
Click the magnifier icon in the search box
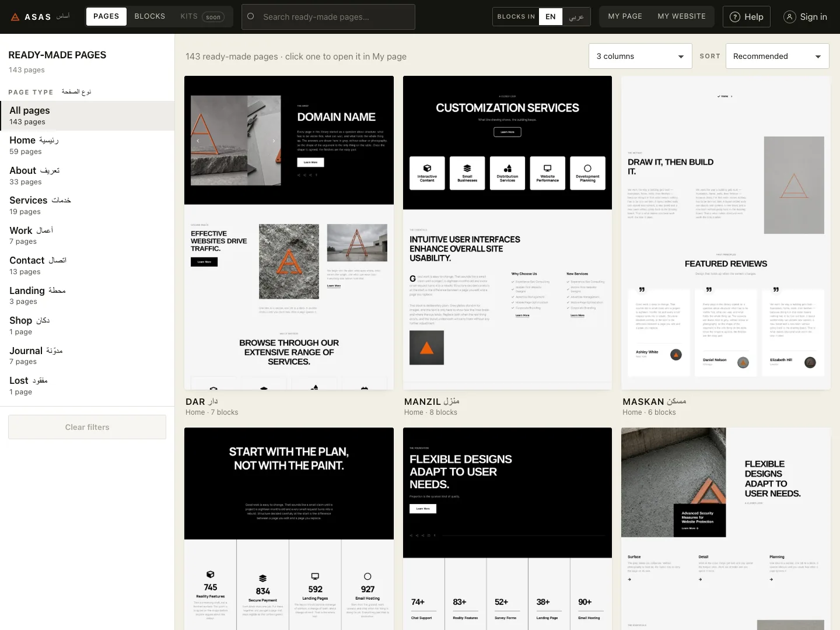pos(251,16)
